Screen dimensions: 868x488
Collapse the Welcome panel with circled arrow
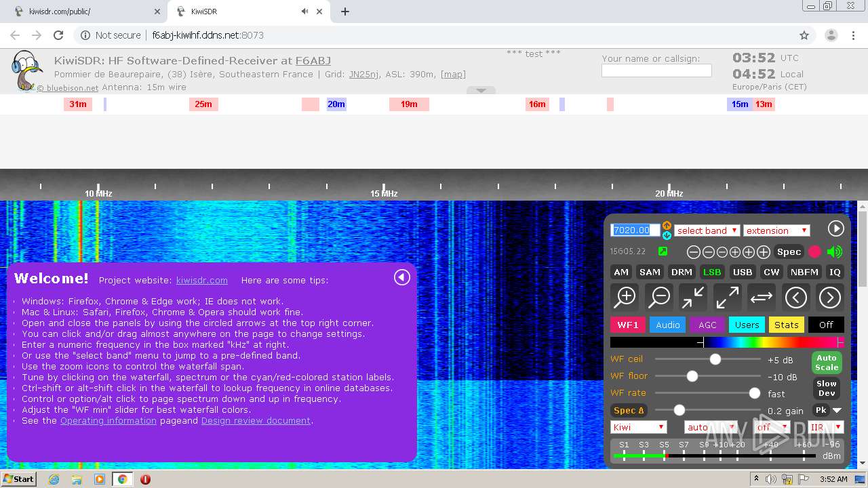402,277
